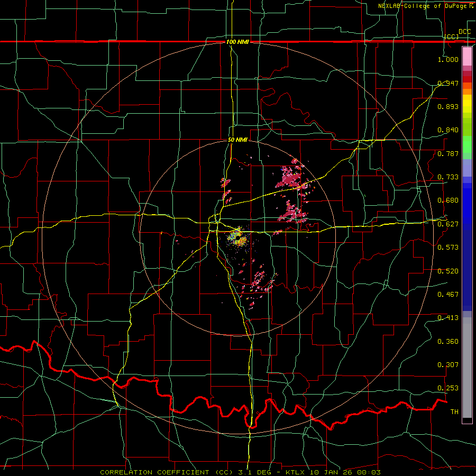Click the CORRELATION COEFFICIENT caption text

coord(154,472)
